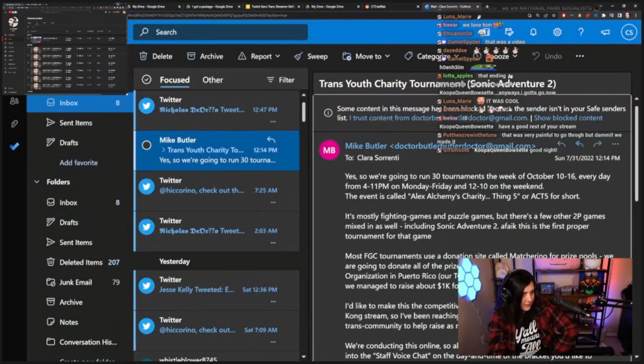Click the search magnifier icon
The width and height of the screenshot is (644, 364).
[144, 32]
